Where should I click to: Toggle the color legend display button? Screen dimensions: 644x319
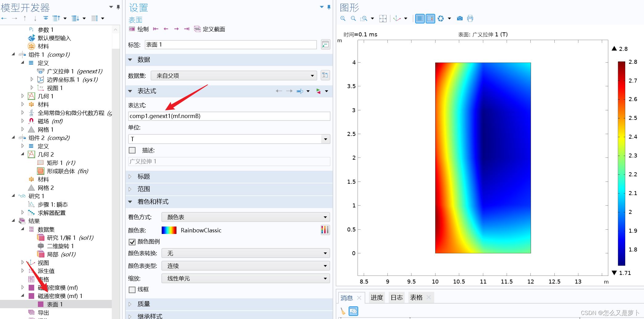point(430,18)
